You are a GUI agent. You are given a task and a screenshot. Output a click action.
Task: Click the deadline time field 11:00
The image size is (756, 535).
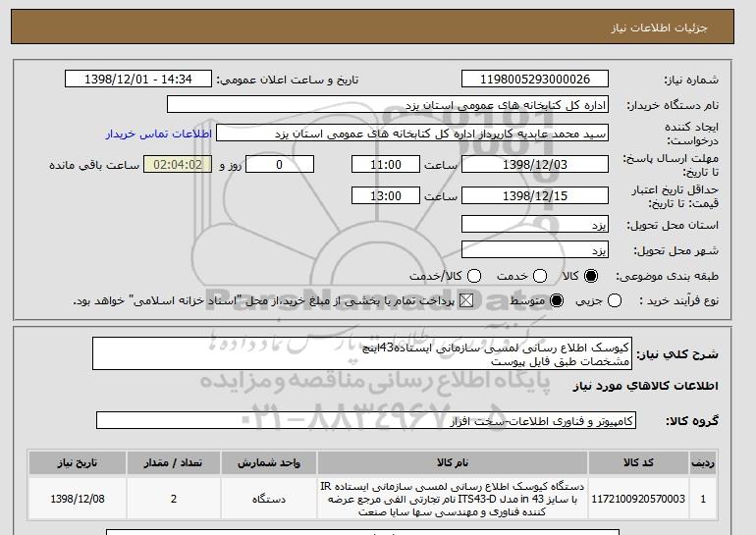coord(386,164)
